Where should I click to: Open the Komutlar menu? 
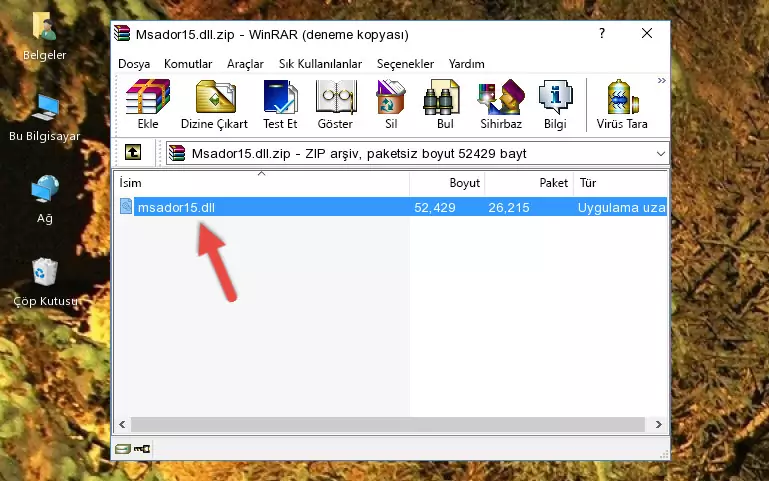click(x=188, y=64)
